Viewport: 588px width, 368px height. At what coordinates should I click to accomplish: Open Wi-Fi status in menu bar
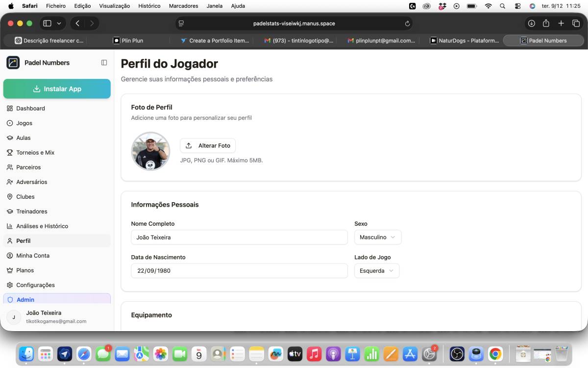coord(488,6)
